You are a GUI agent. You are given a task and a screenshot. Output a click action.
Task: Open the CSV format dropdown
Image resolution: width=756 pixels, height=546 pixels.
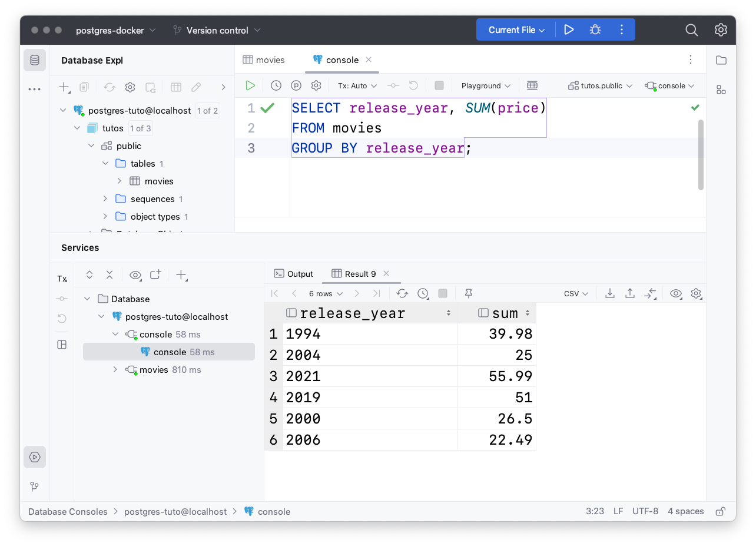point(576,293)
